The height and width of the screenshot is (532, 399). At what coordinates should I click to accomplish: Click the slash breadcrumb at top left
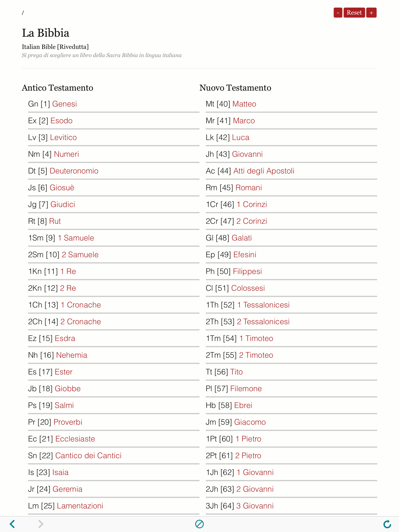point(23,13)
